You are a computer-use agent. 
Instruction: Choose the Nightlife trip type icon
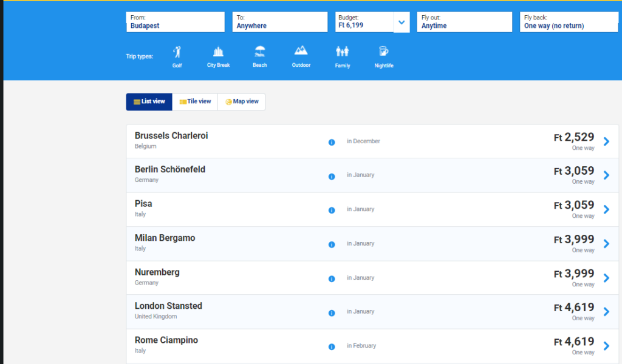[383, 52]
